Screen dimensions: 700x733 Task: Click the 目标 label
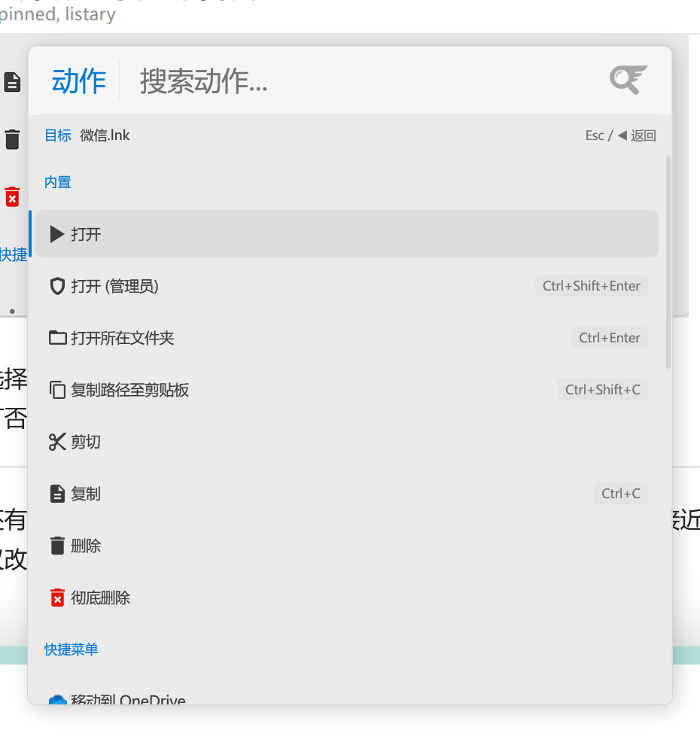[57, 135]
